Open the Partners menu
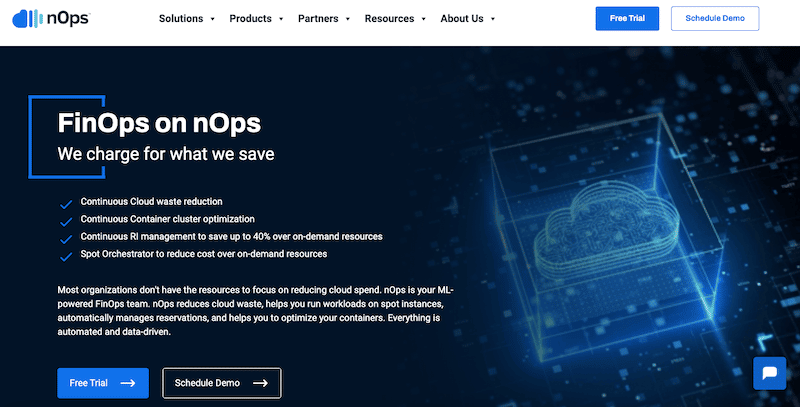This screenshot has height=407, width=800. tap(318, 18)
